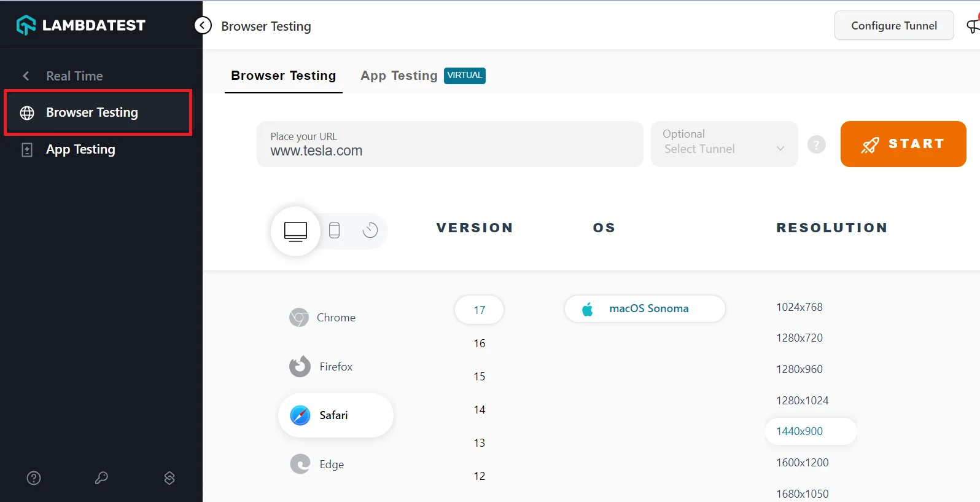Toggle the recent history view
The width and height of the screenshot is (980, 502).
pyautogui.click(x=370, y=230)
